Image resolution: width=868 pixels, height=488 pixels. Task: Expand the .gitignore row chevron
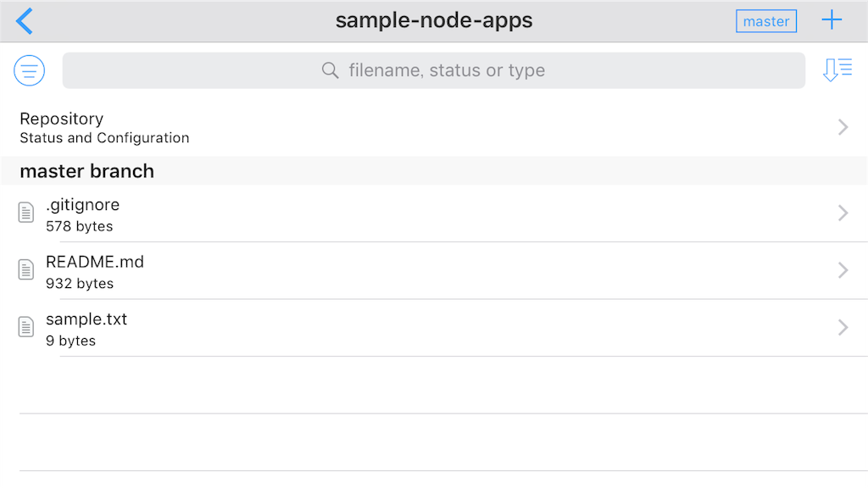click(x=843, y=213)
